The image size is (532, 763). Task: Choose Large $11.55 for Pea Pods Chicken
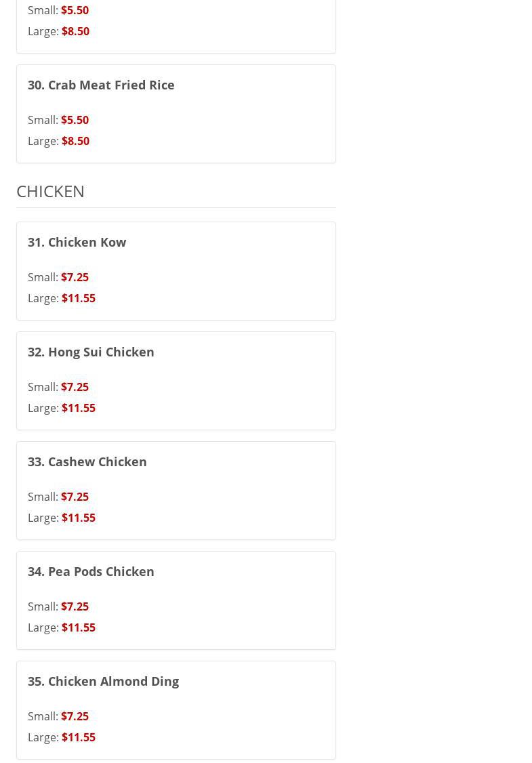click(x=62, y=627)
